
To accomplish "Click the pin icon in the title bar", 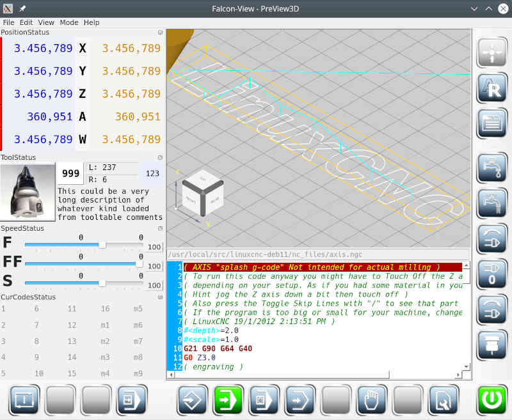I will 22,9.
